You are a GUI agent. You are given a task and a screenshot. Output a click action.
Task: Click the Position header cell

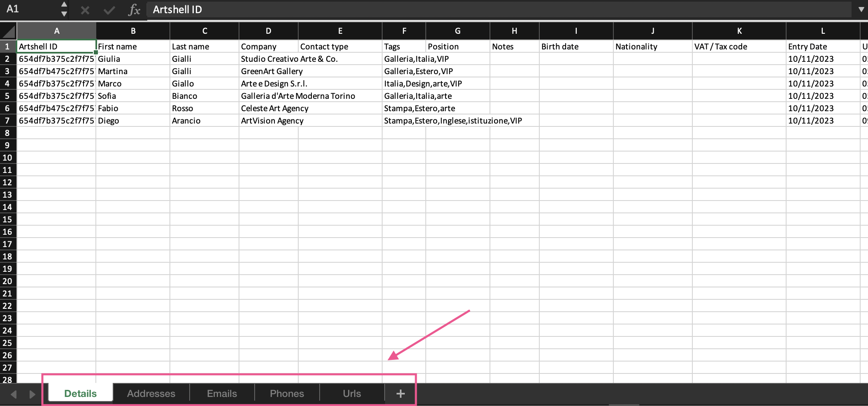pos(458,47)
